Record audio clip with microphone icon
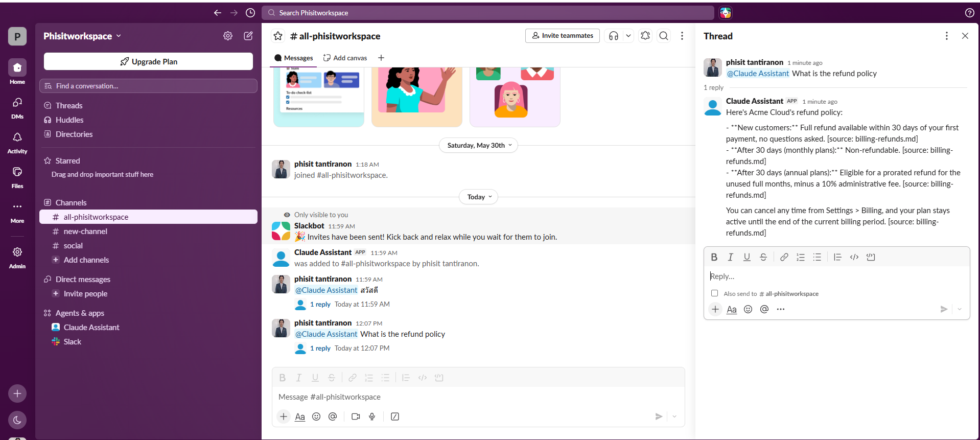This screenshot has width=980, height=440. coord(372,416)
